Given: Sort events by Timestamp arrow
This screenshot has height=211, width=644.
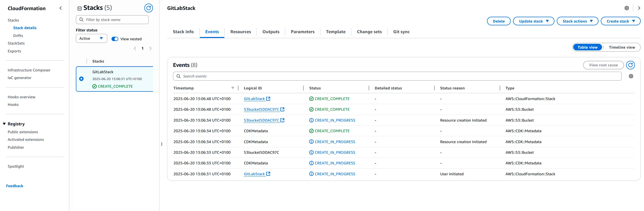Looking at the screenshot, I should click(x=233, y=88).
